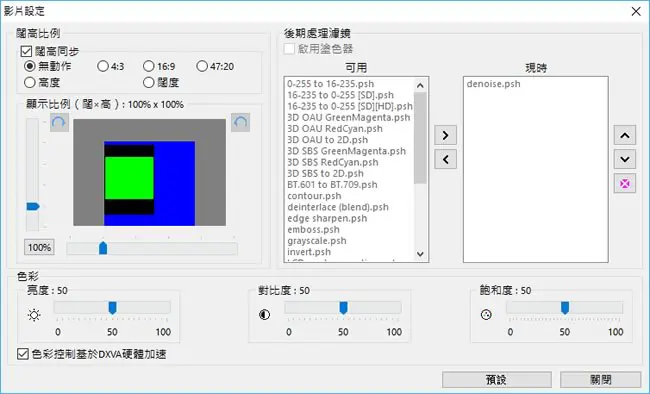Click the available filter list's up scroll arrow

click(x=420, y=85)
